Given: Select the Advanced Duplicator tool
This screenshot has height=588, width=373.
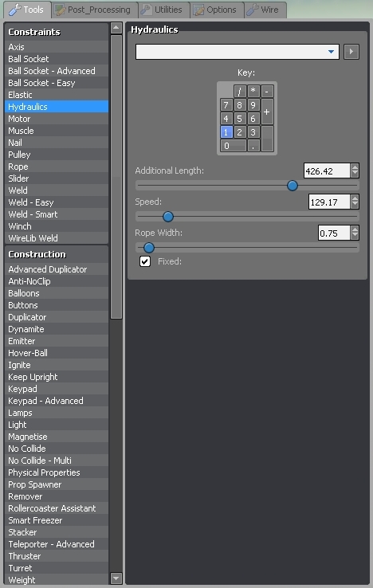Looking at the screenshot, I should pos(57,269).
